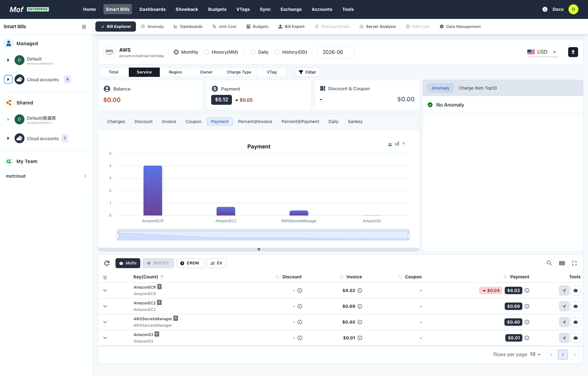Switch Payment chart to line type icon

coord(404,144)
